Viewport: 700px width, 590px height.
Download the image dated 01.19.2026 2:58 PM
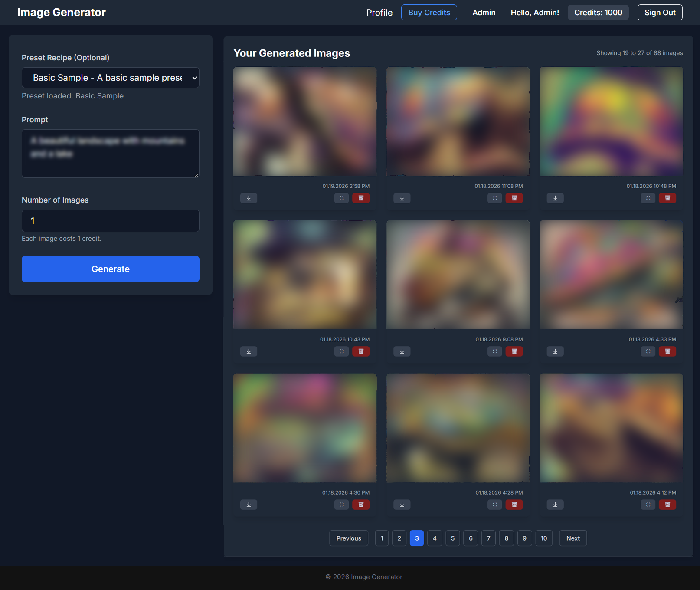[249, 198]
